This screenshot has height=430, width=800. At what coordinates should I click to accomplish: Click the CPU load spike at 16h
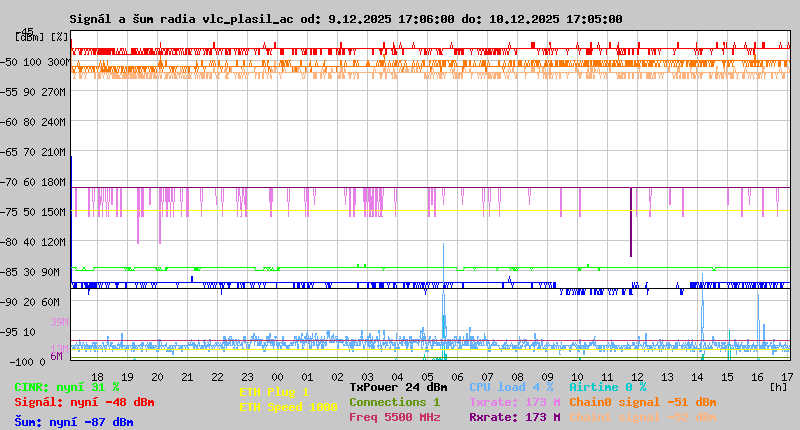tap(758, 318)
